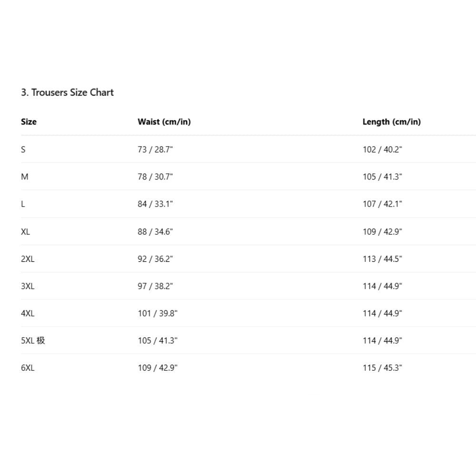Click length value 102 / 40.2"
The height and width of the screenshot is (476, 476).
click(382, 149)
